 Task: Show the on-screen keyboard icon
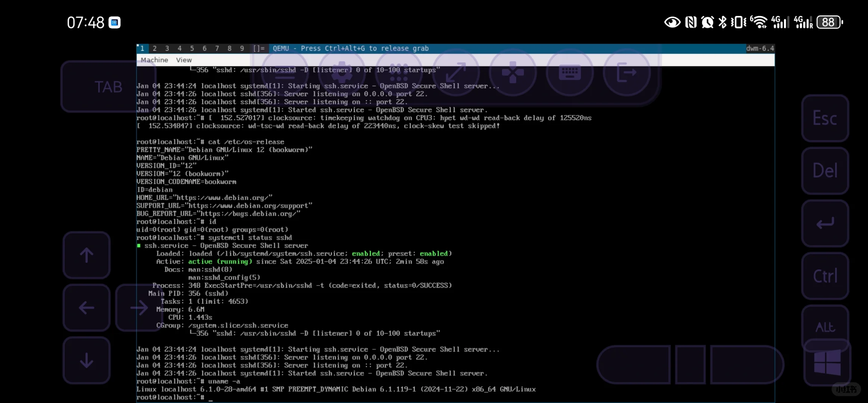pyautogui.click(x=570, y=73)
